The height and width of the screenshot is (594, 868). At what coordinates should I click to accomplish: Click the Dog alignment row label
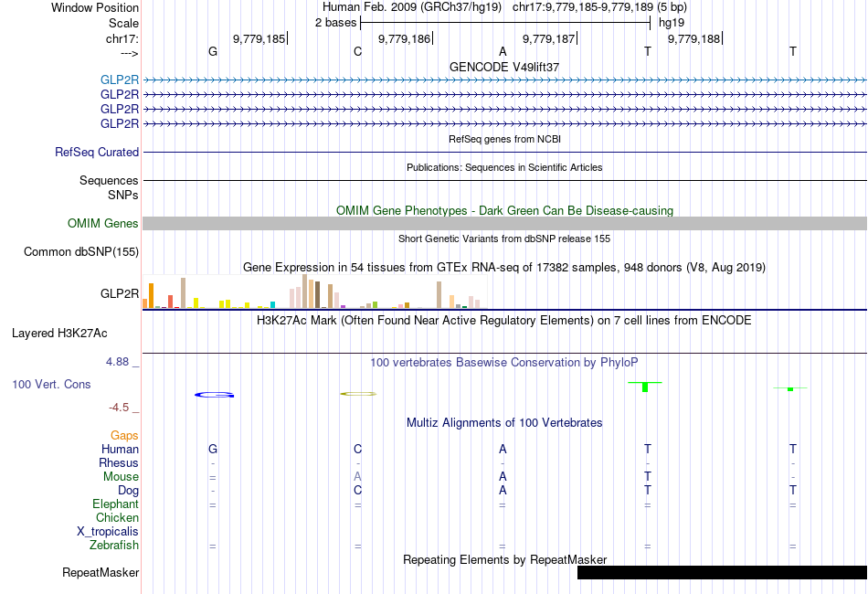click(x=128, y=491)
